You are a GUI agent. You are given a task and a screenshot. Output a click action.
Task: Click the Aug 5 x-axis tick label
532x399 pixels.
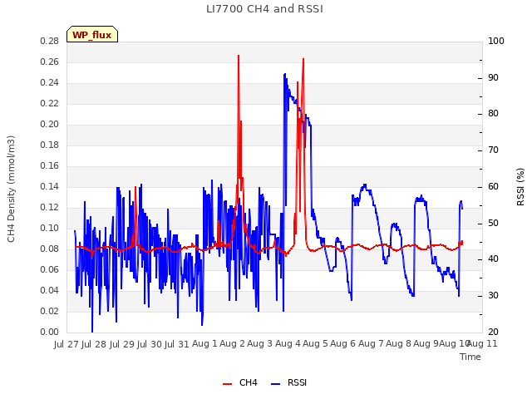coord(315,343)
